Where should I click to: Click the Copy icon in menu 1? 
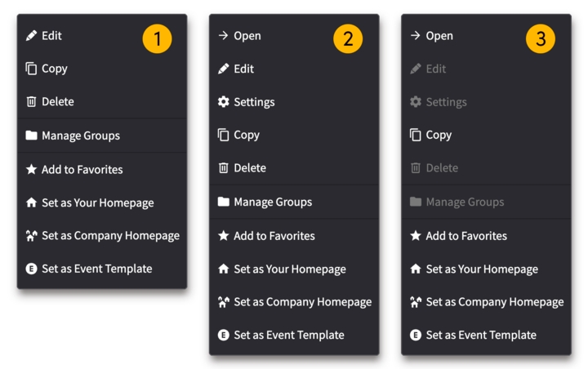click(x=32, y=69)
